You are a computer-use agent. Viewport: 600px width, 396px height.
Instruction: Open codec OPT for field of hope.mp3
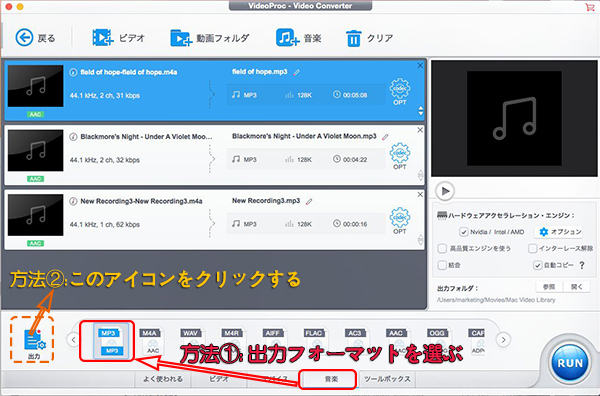pos(400,91)
